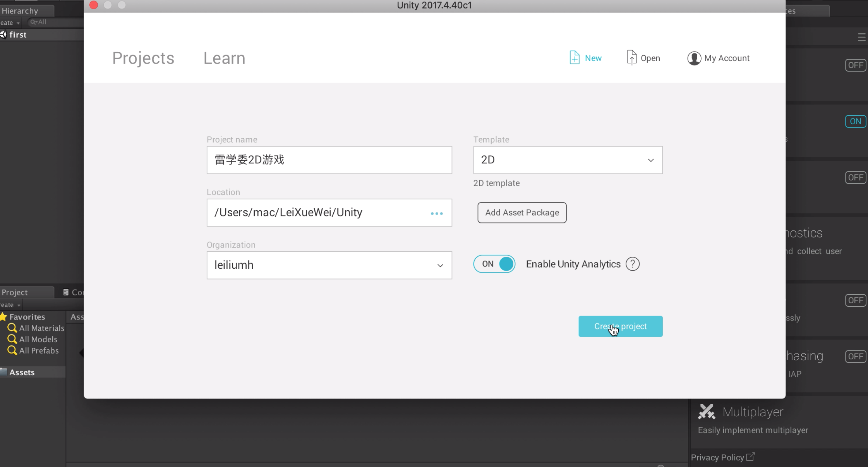Click the Privacy Policy external link icon
868x467 pixels.
pos(750,457)
